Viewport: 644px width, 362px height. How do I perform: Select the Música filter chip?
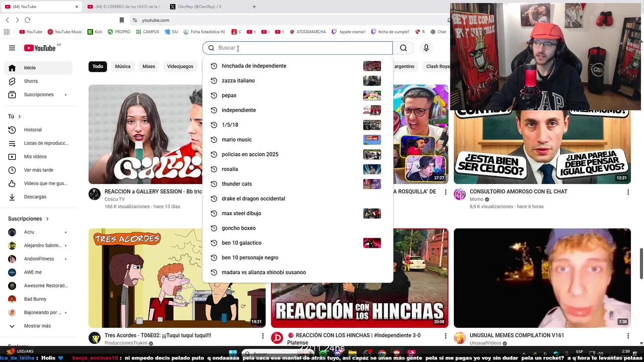coord(123,66)
